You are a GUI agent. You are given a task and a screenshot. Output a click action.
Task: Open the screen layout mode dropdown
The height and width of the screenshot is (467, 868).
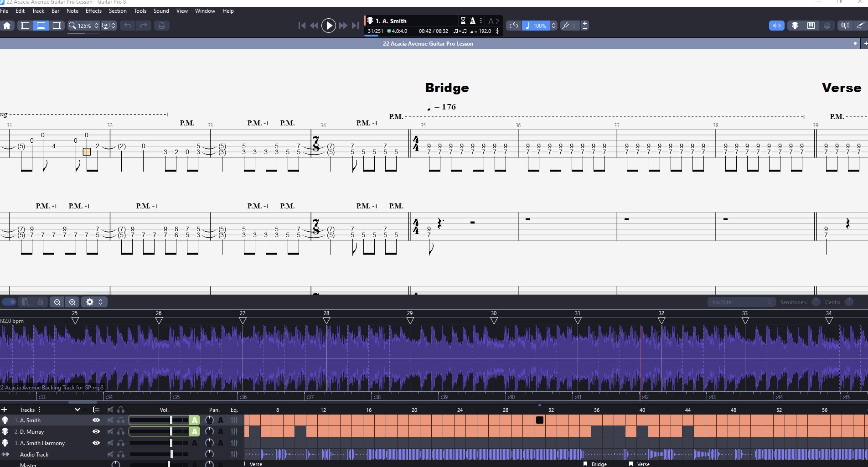point(109,26)
